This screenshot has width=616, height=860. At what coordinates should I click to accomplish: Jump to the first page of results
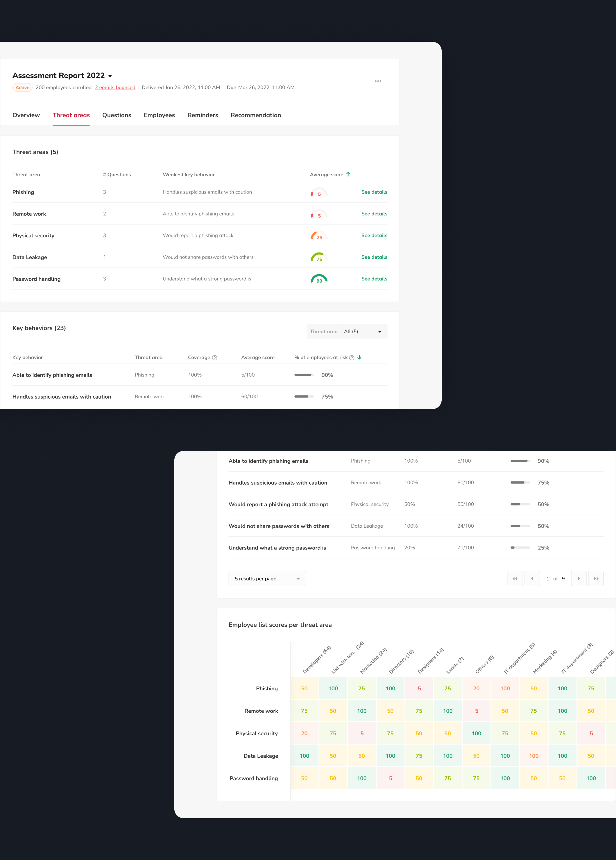click(515, 578)
